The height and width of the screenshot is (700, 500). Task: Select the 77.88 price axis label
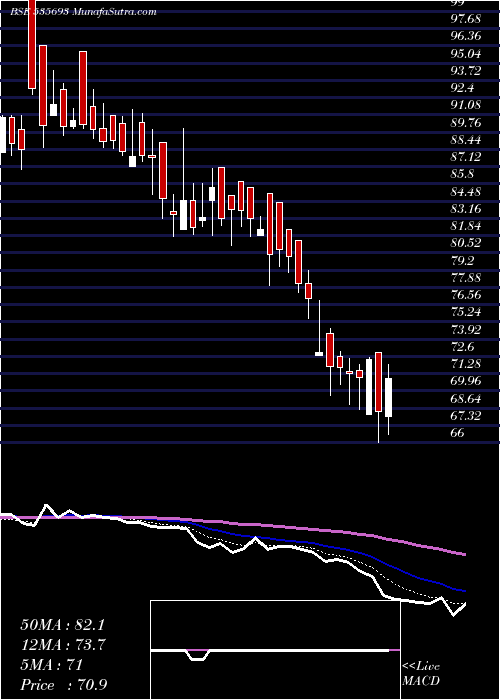point(466,278)
